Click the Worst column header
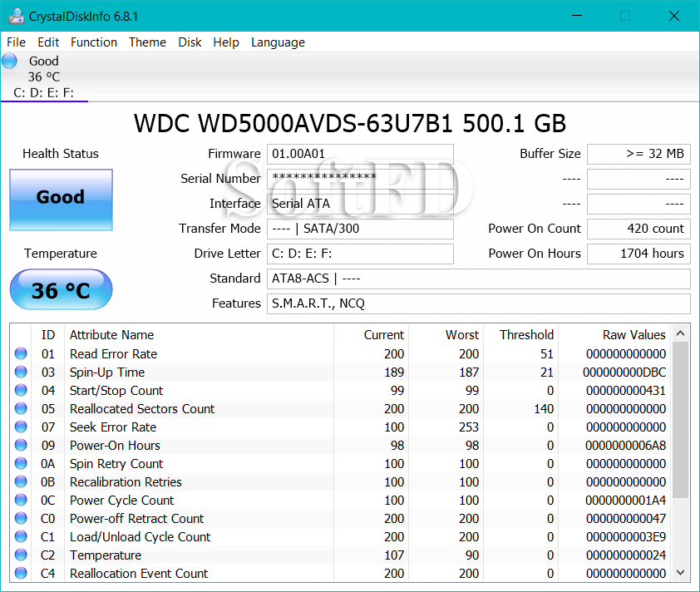Viewport: 700px width, 592px height. pos(446,335)
